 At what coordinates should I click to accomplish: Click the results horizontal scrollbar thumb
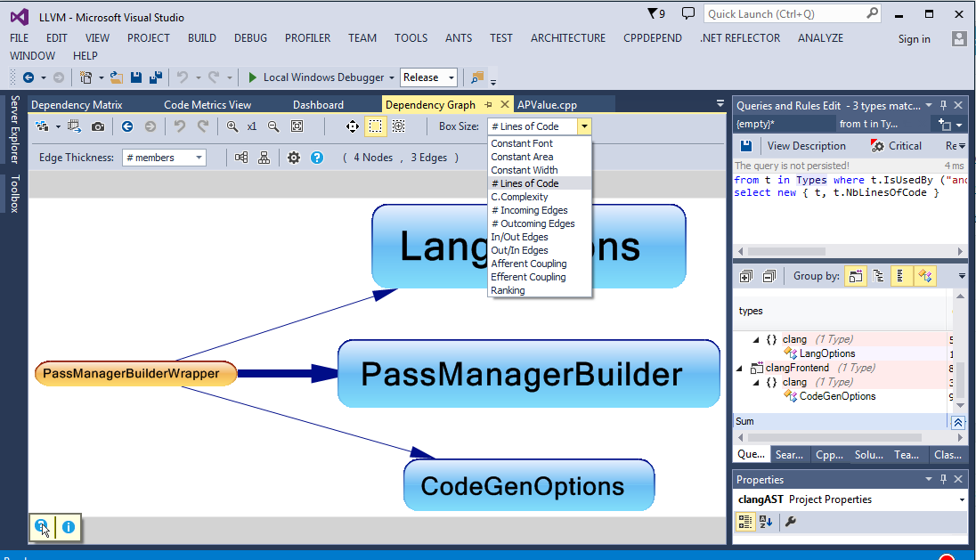tap(834, 437)
